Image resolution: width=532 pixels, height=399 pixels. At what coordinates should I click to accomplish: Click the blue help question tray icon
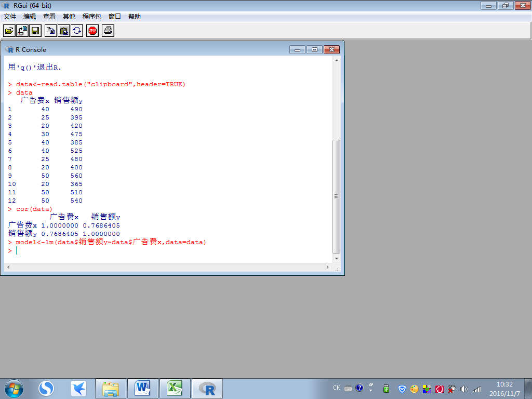point(360,388)
